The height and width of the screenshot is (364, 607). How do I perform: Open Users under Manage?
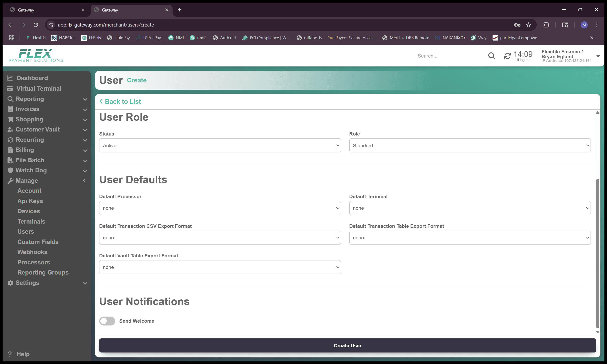point(26,232)
